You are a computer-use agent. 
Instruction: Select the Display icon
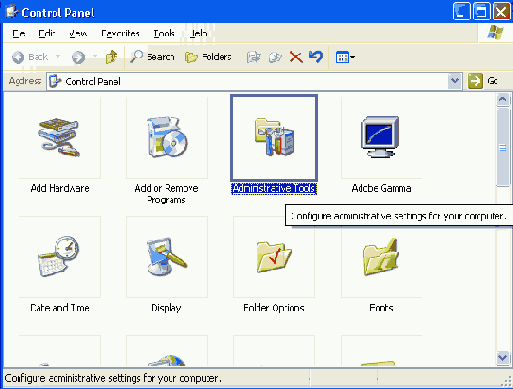click(x=167, y=256)
